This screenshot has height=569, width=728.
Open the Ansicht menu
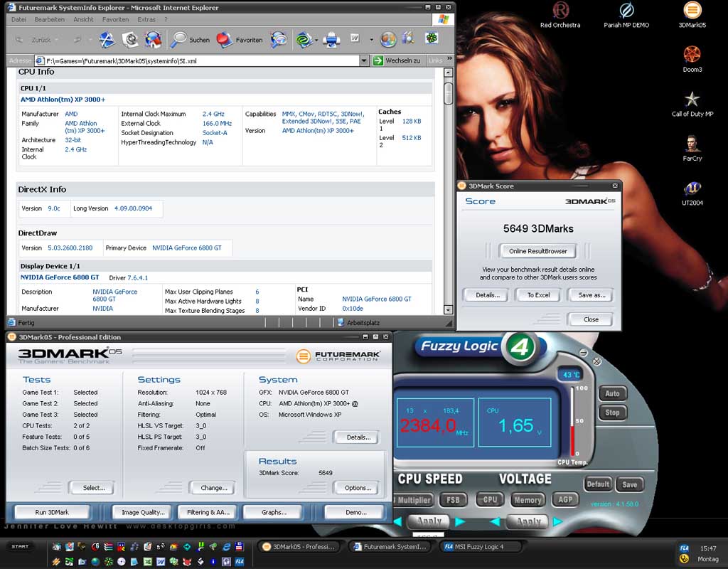83,19
